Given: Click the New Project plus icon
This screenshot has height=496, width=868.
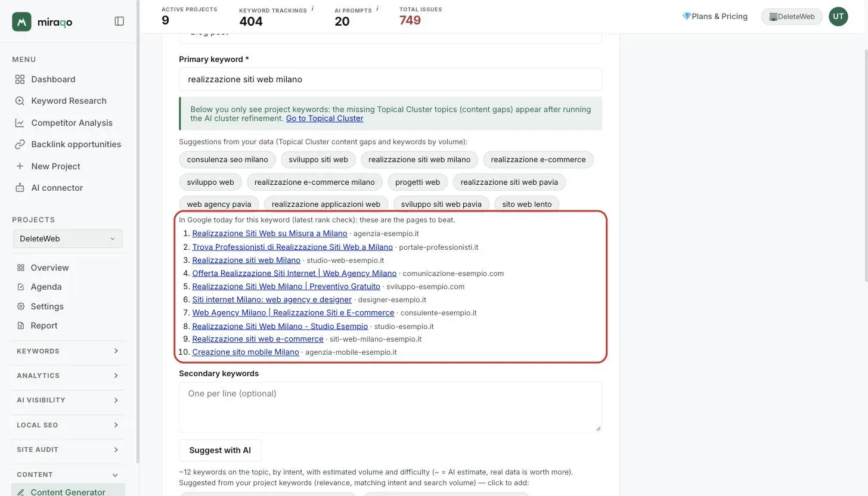Looking at the screenshot, I should 20,166.
